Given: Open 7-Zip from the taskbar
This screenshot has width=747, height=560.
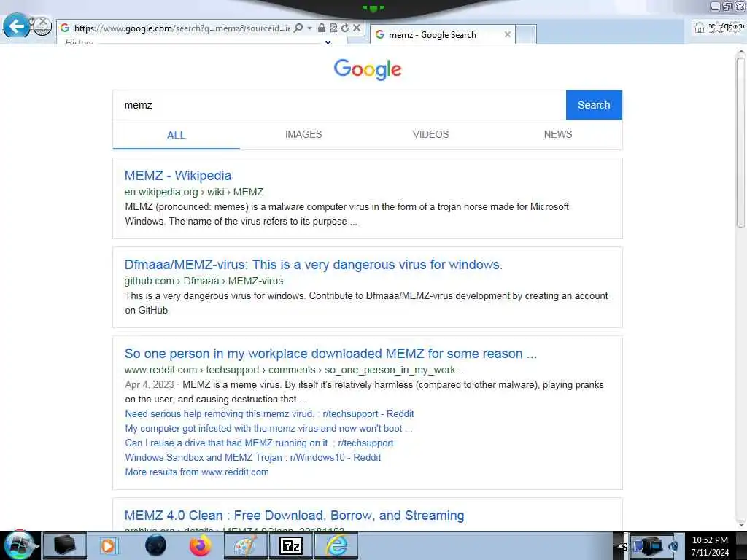Looking at the screenshot, I should click(x=290, y=545).
